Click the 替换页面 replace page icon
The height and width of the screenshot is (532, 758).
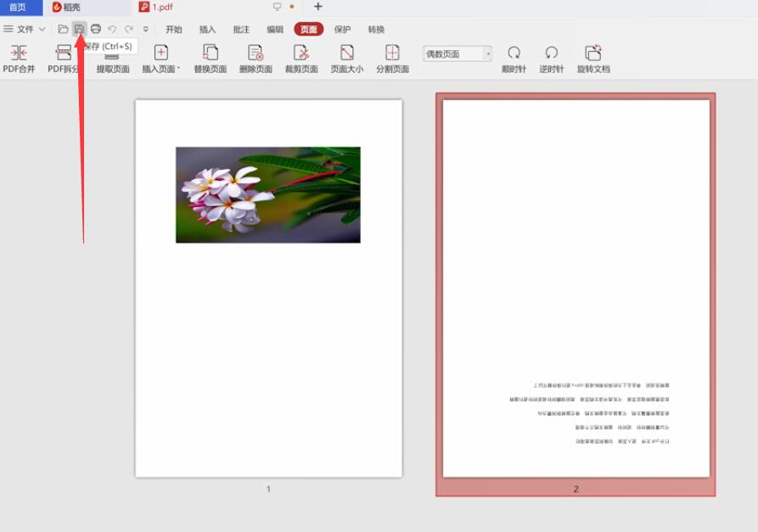(211, 53)
